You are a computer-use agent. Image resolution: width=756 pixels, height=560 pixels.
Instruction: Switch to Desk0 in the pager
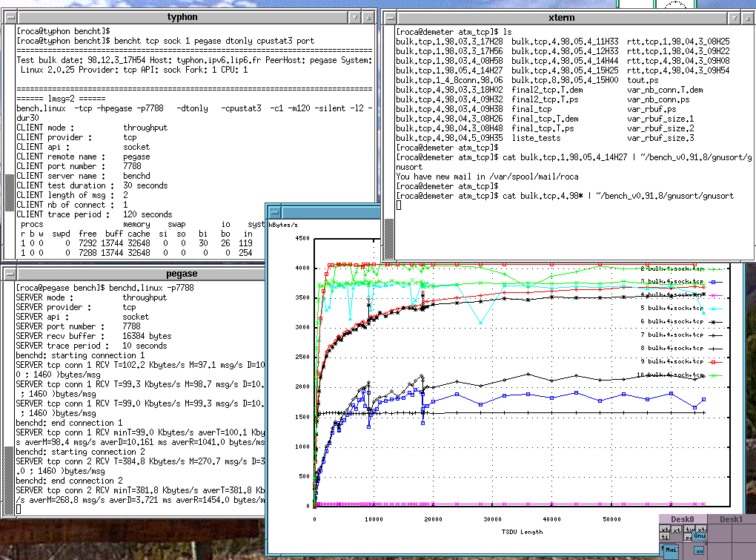(x=683, y=520)
